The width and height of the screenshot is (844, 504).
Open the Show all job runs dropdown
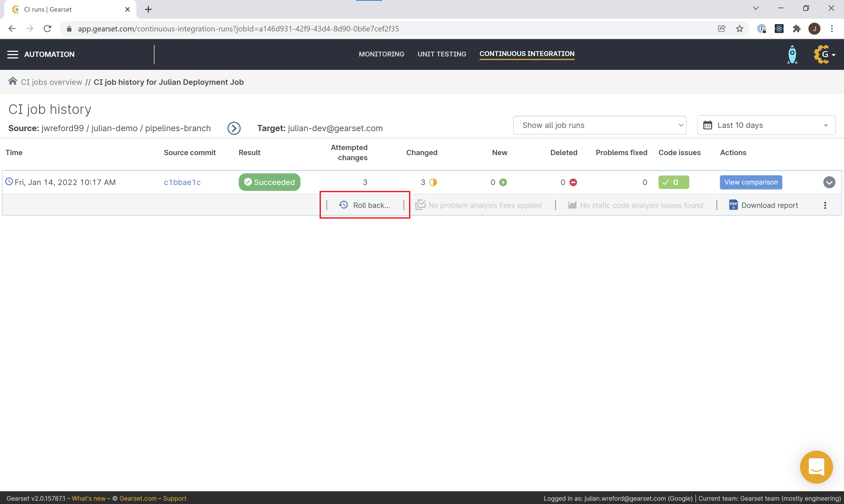[599, 125]
